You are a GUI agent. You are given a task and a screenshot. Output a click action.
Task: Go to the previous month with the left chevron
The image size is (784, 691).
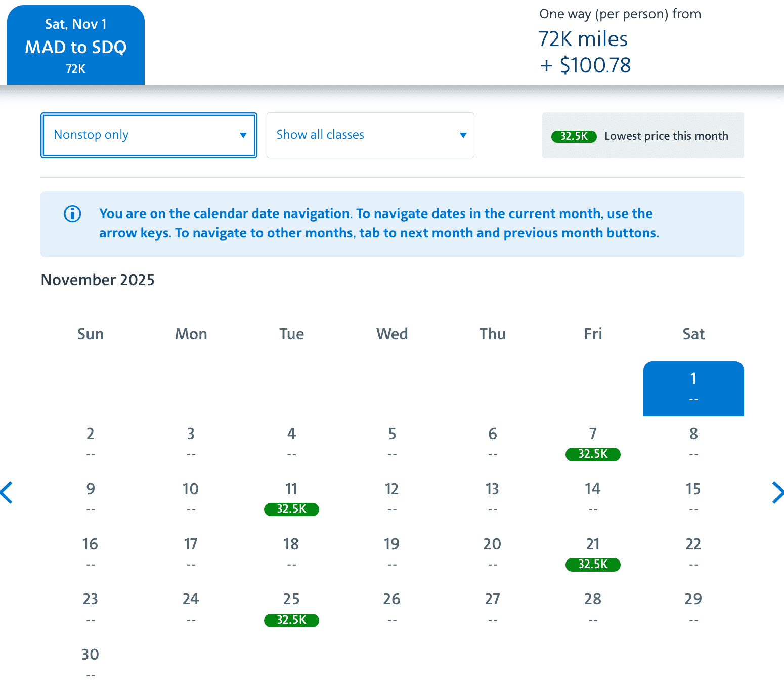(7, 493)
